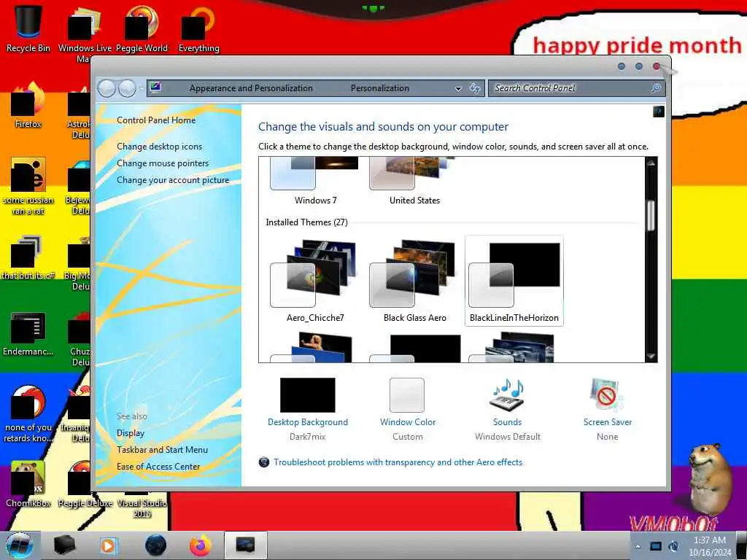
Task: Click the Personalization breadcrumb
Action: [379, 88]
